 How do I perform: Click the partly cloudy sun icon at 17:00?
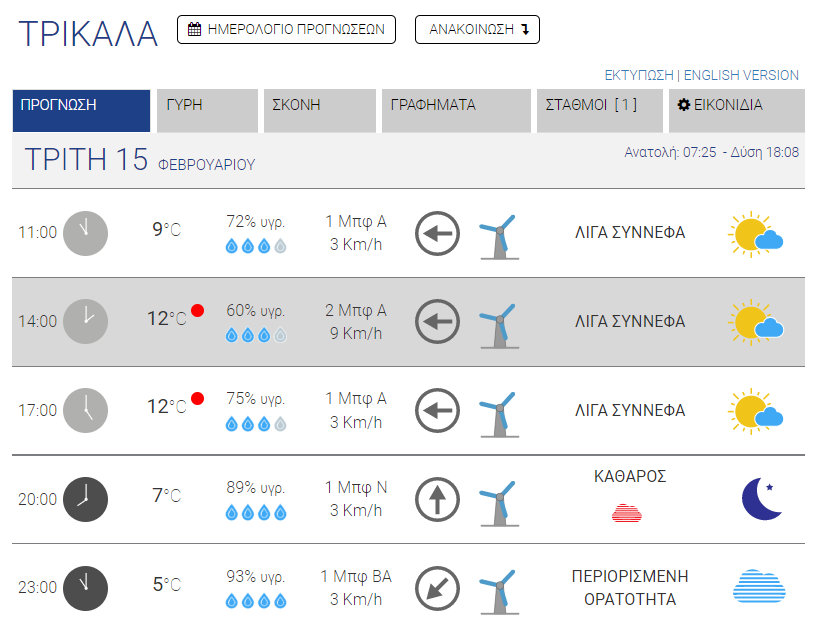pyautogui.click(x=755, y=411)
